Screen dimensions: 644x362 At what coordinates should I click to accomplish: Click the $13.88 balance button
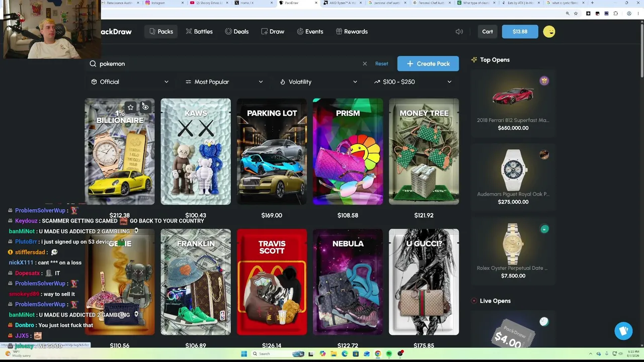click(x=520, y=32)
